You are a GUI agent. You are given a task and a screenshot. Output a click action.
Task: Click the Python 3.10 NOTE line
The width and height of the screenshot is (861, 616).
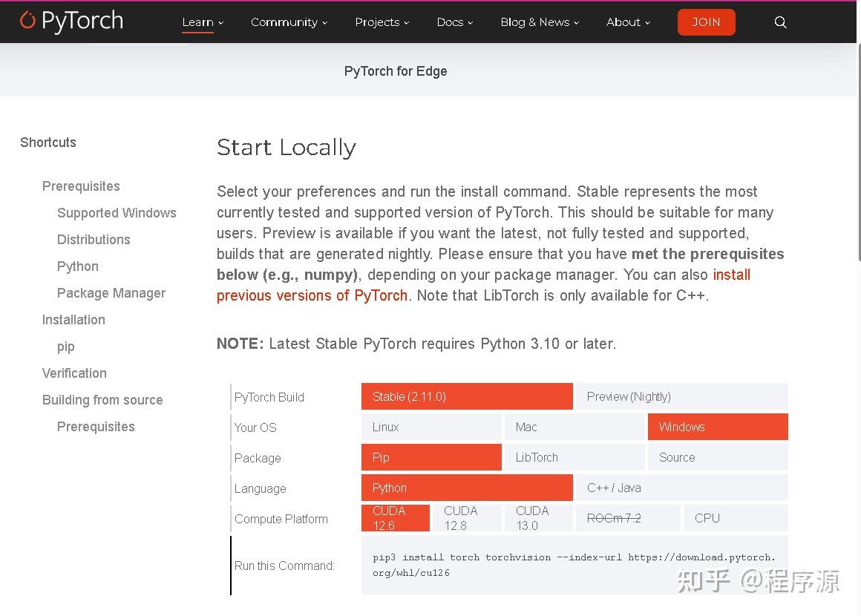[x=416, y=344]
